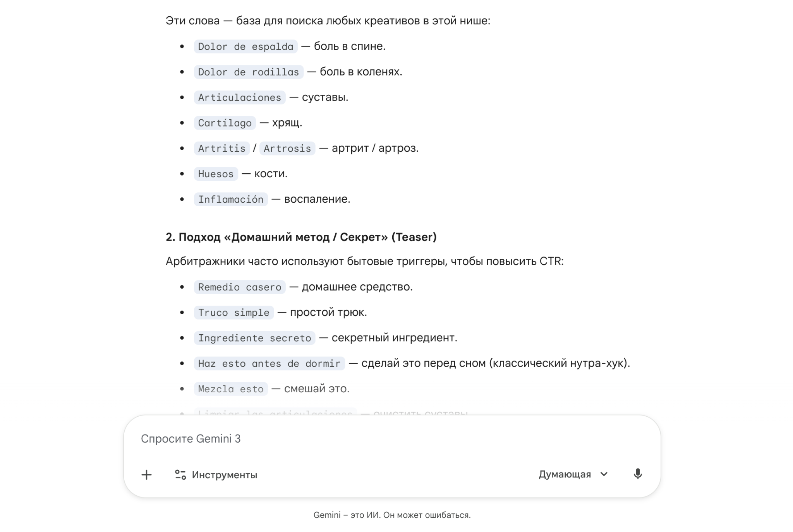Click the Huesos term to highlight it
This screenshot has height=532, width=793.
(x=216, y=174)
